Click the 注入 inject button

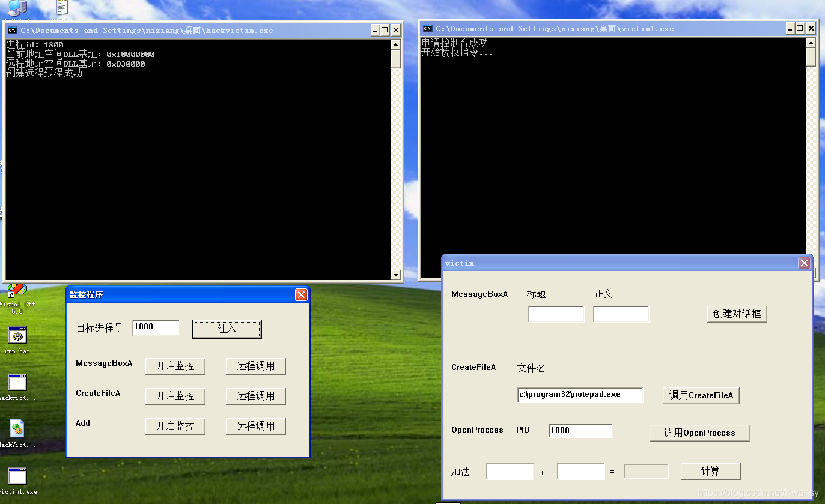227,329
